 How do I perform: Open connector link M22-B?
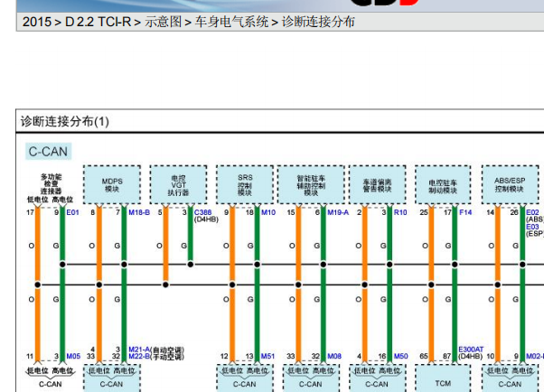tap(139, 356)
